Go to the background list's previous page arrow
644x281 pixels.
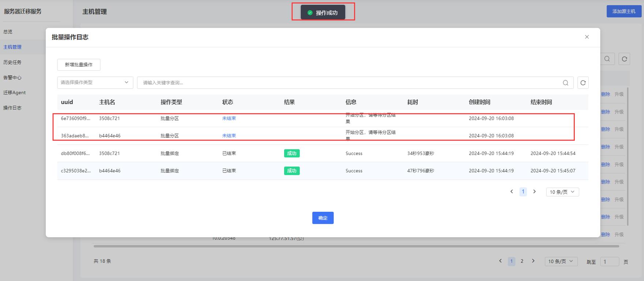[500, 261]
